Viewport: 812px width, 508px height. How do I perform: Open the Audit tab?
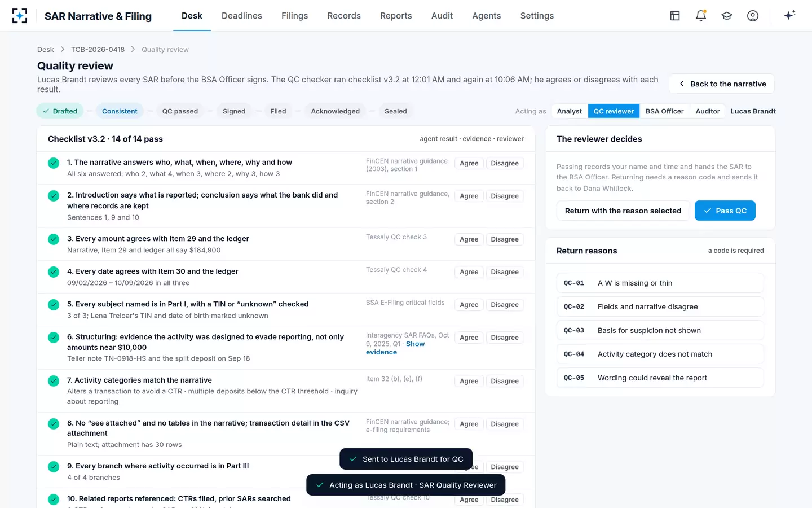[442, 16]
